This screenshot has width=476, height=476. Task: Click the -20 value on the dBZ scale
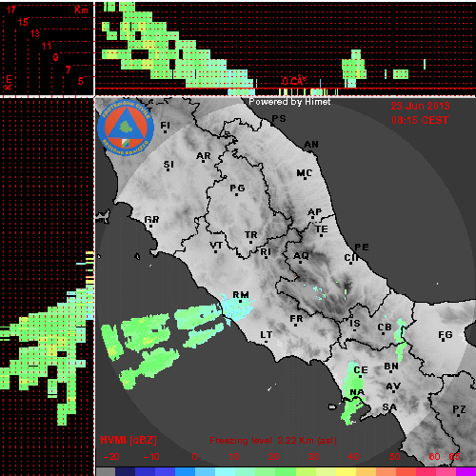tap(111, 457)
